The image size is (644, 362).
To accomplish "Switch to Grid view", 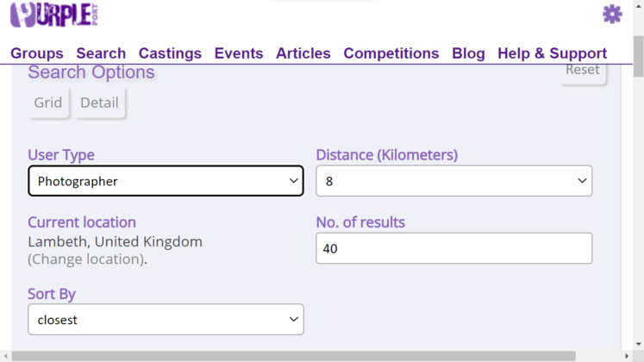I will [48, 103].
